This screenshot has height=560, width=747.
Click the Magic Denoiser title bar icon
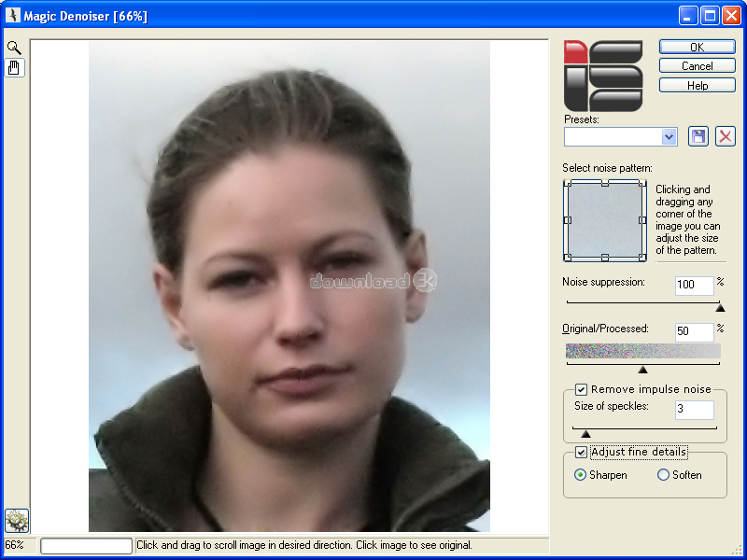tap(13, 15)
